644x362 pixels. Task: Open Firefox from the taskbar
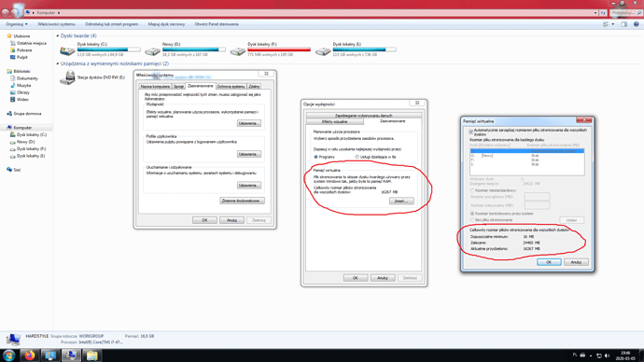(30, 355)
